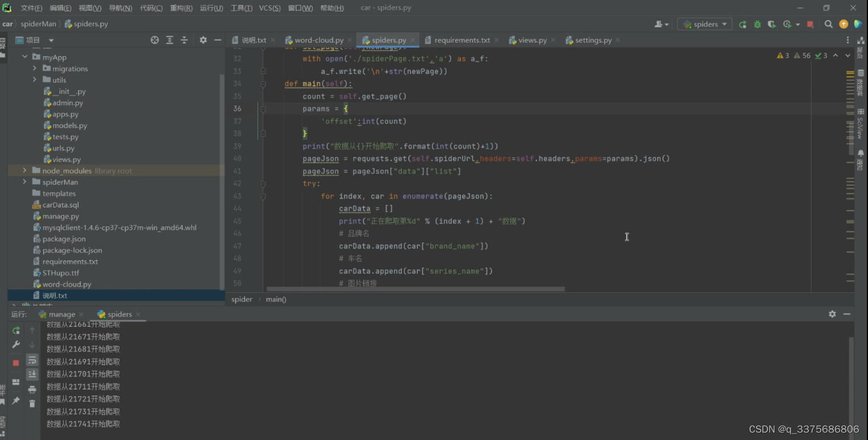Click main() in the editor breadcrumb
868x440 pixels.
[x=276, y=299]
